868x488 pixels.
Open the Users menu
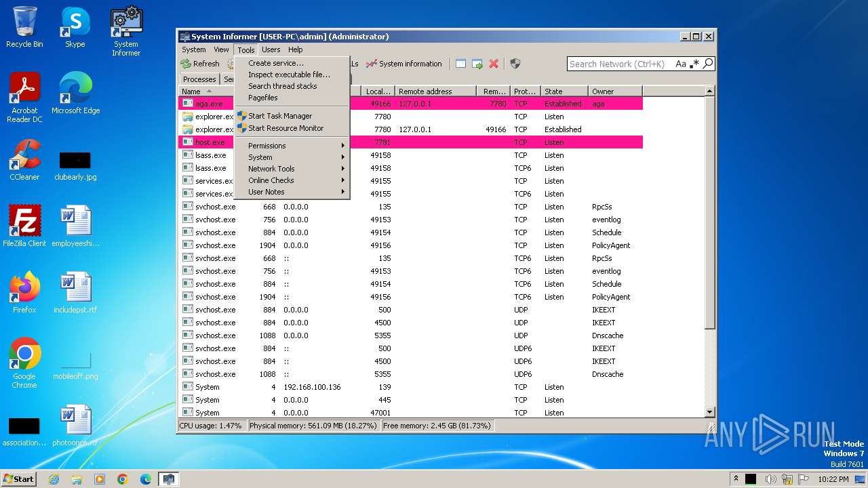pyautogui.click(x=271, y=49)
